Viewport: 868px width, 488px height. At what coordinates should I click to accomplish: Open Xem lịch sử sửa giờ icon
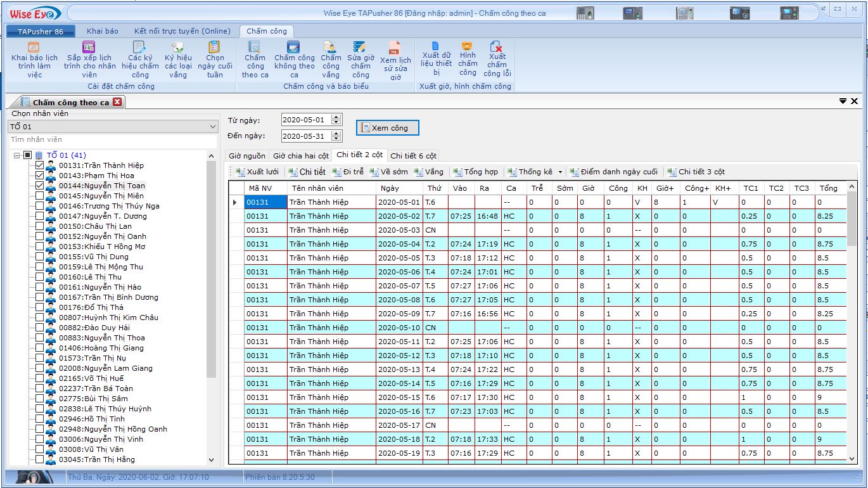click(395, 49)
